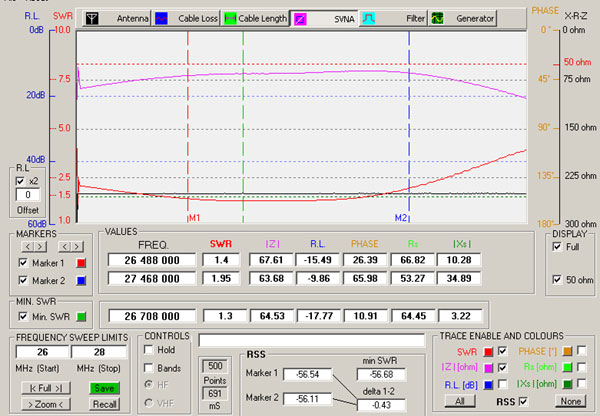Enable the R.L. [dB] trace checkbox
600x416 pixels.
pyautogui.click(x=502, y=384)
